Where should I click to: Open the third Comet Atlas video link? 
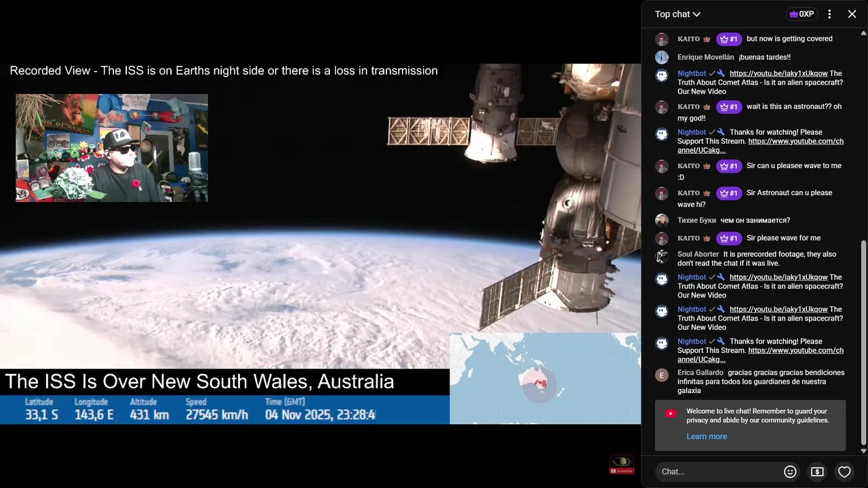click(778, 309)
